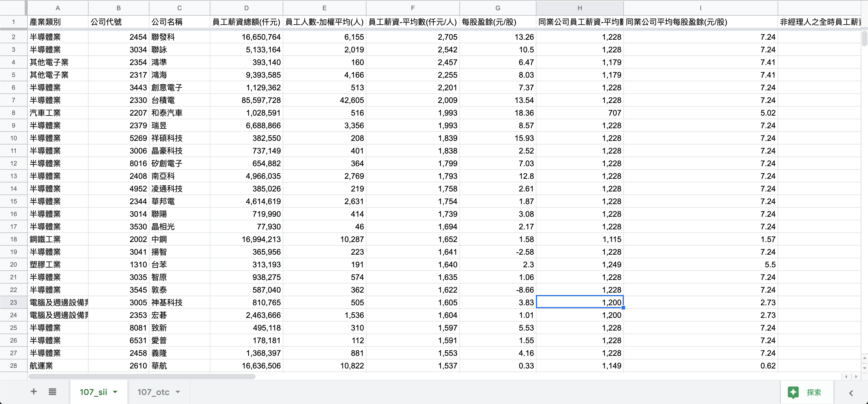Click the vertical scroll up arrow

point(864,358)
